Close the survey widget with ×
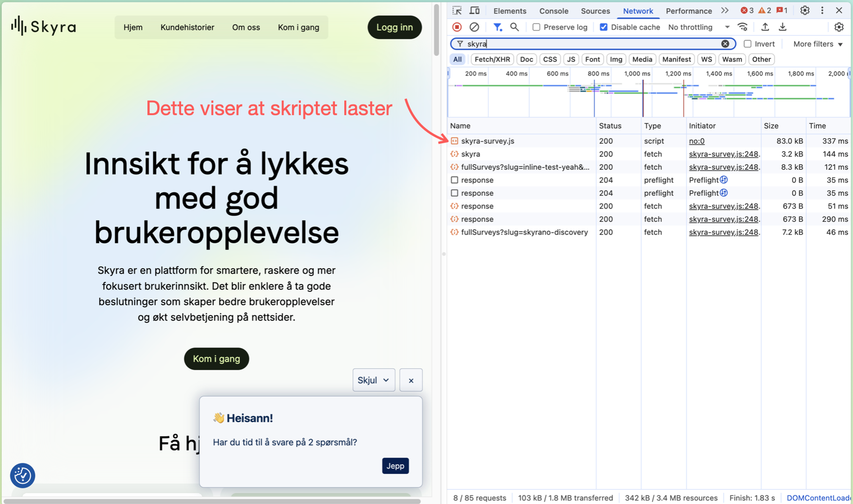Viewport: 853px width, 504px height. (x=411, y=380)
